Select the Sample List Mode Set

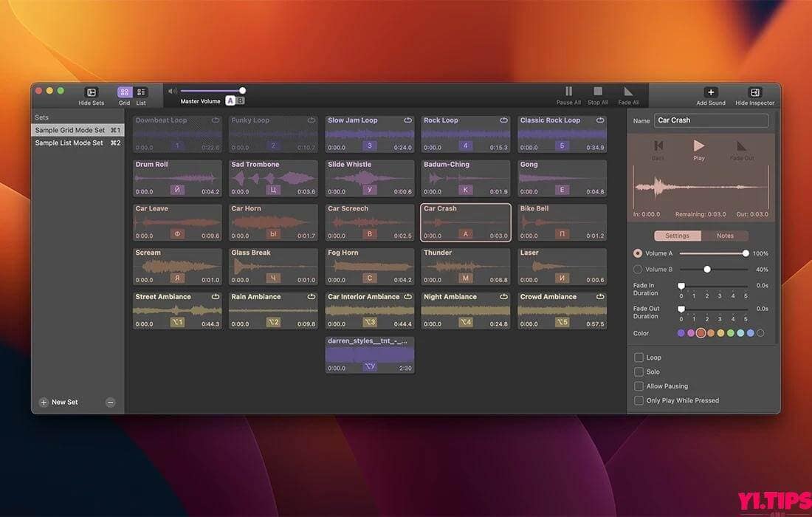[x=71, y=143]
